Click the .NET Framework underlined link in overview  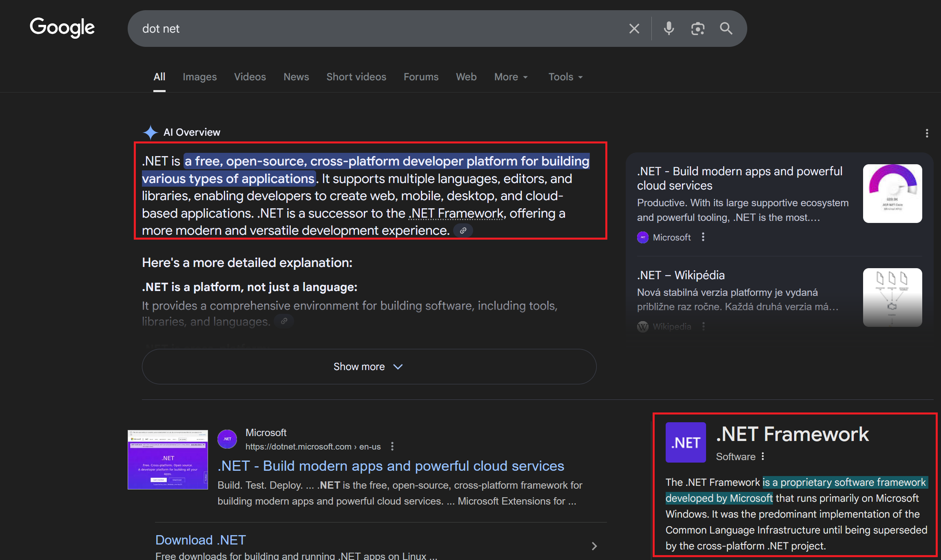(x=457, y=214)
